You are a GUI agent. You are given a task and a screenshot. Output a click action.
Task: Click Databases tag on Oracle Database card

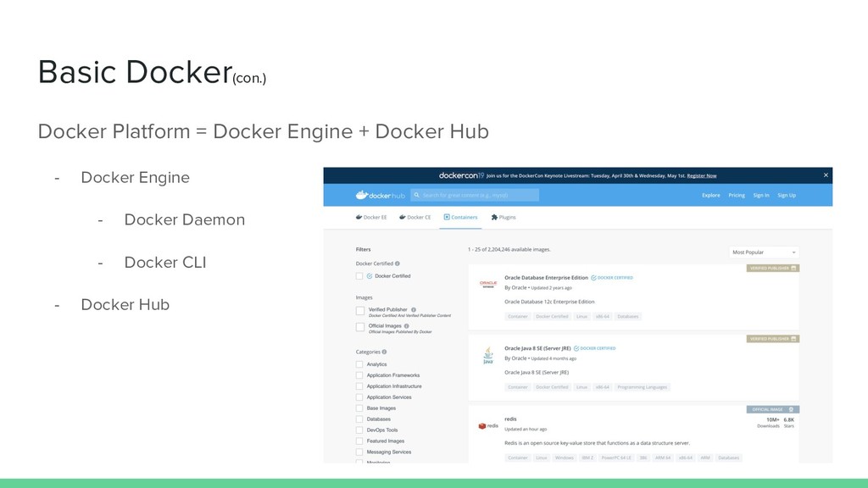click(628, 317)
